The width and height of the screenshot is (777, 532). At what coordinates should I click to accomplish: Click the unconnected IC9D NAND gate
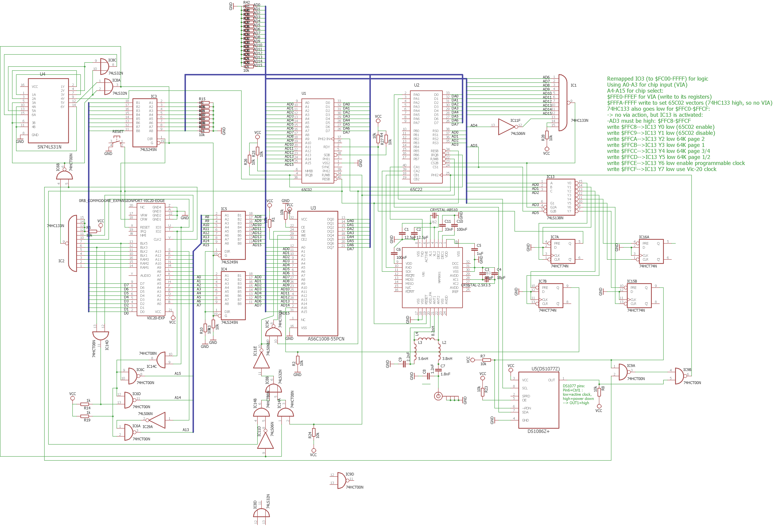coord(342,481)
